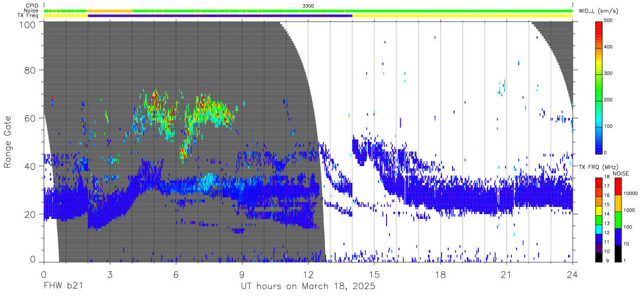Viewport: 644px width, 297px height.
Task: Click the TX Freq row label
Action: pos(28,16)
